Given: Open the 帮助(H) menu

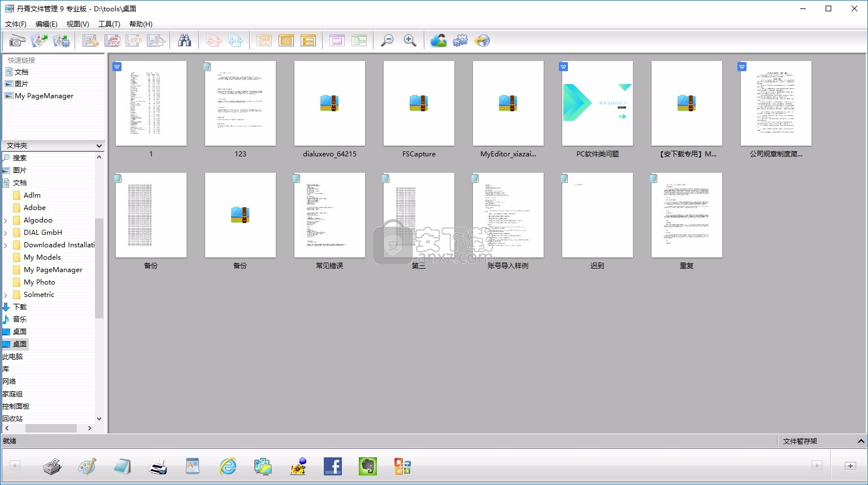Looking at the screenshot, I should 141,24.
